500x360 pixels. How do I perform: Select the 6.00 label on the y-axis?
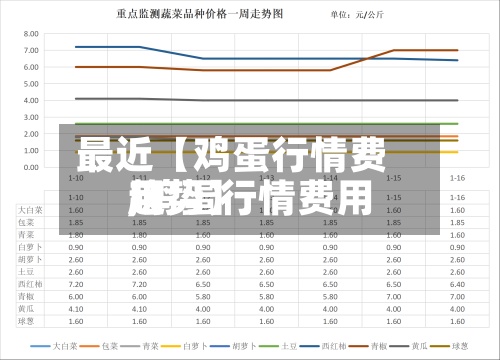click(31, 67)
